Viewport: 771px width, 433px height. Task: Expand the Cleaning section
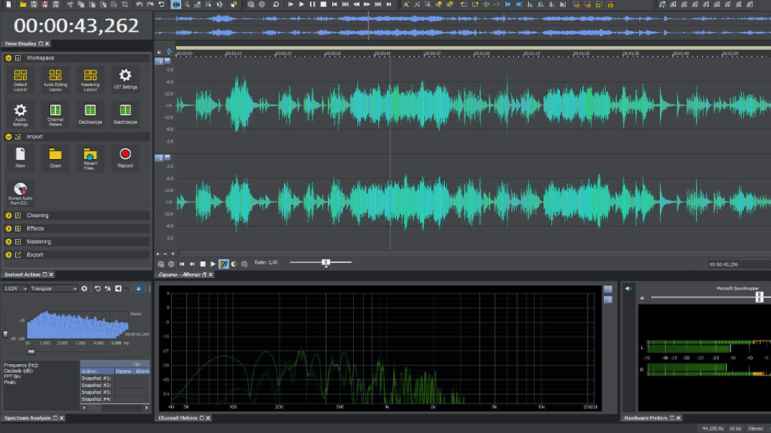tap(9, 215)
